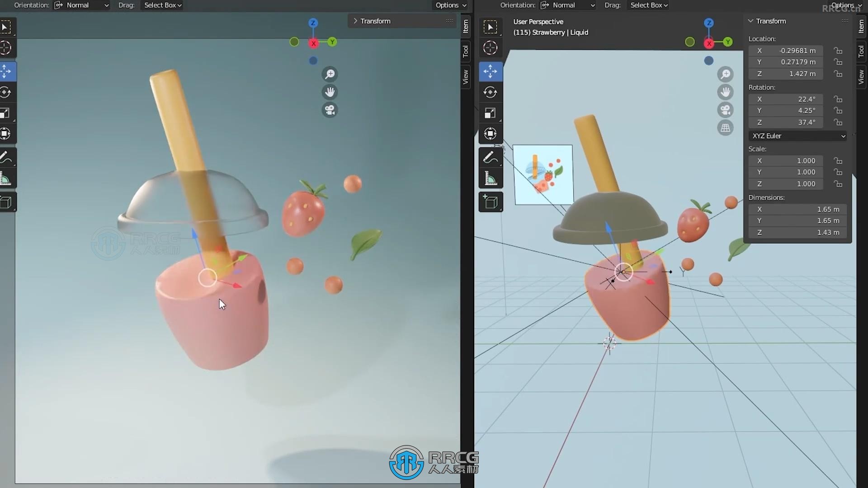The image size is (868, 488).
Task: Toggle lock for Scale X
Action: coord(838,161)
